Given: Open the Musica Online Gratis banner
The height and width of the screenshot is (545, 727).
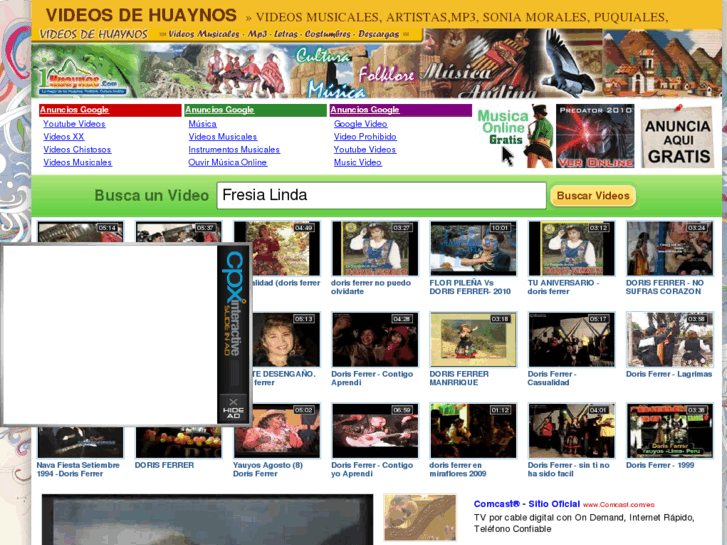Looking at the screenshot, I should pos(515,136).
